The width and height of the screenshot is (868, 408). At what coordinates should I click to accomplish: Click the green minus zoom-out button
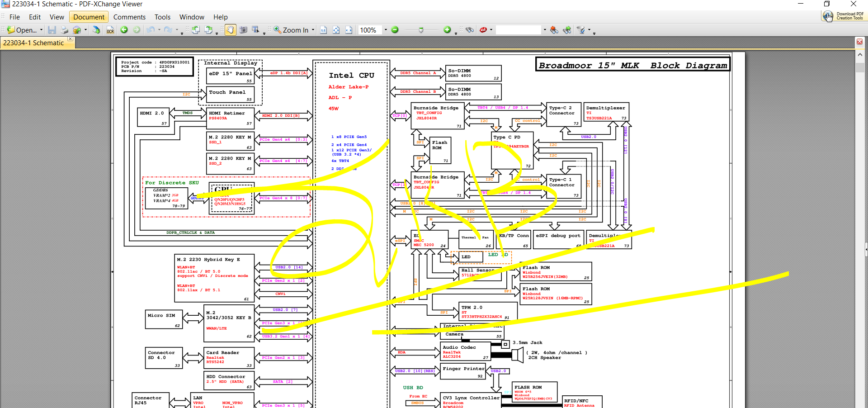tap(395, 30)
